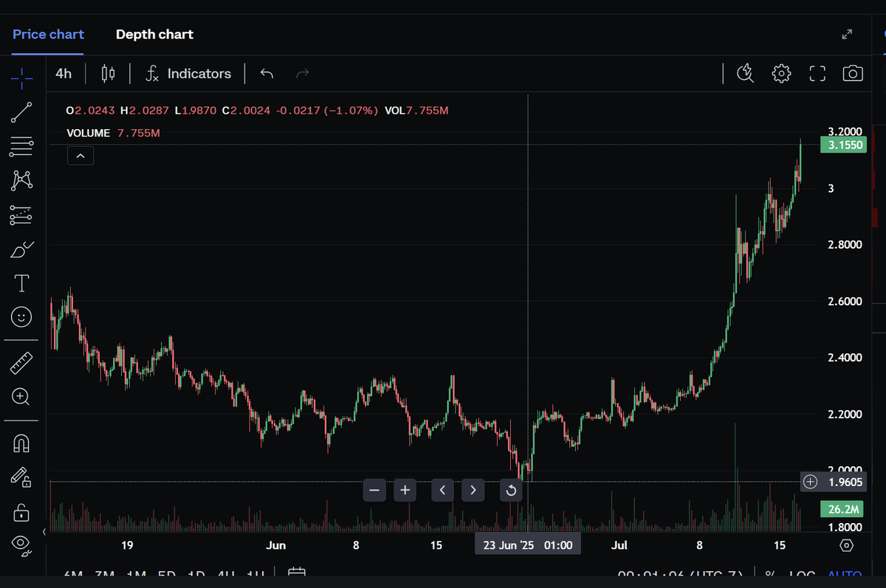Select the Price chart tab
This screenshot has width=886, height=588.
(48, 34)
